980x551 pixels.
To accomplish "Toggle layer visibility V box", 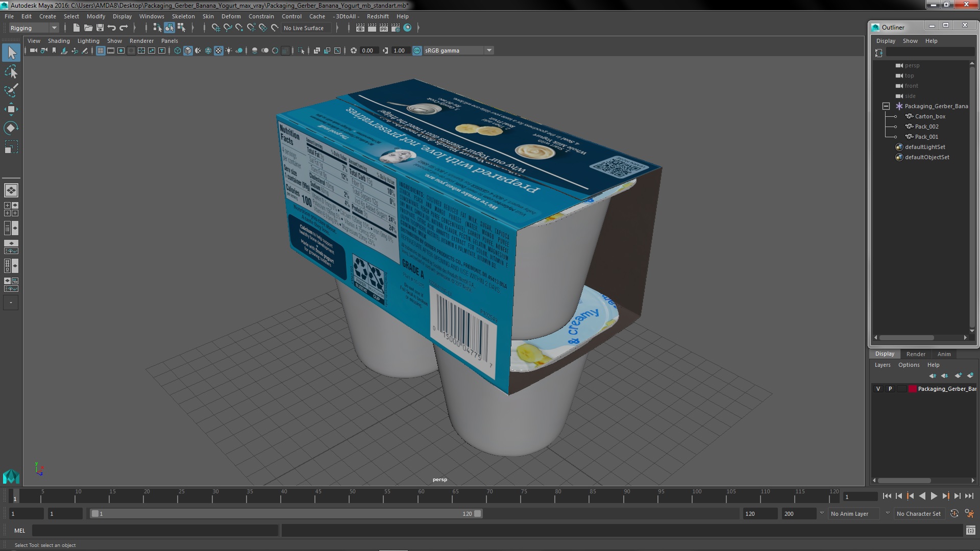I will click(x=878, y=389).
